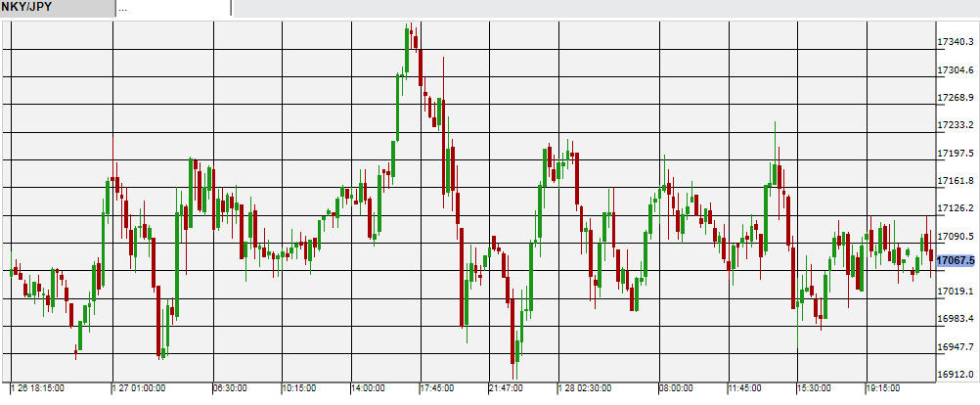Select the 1 26 18:15:00 time marker

pyautogui.click(x=36, y=388)
